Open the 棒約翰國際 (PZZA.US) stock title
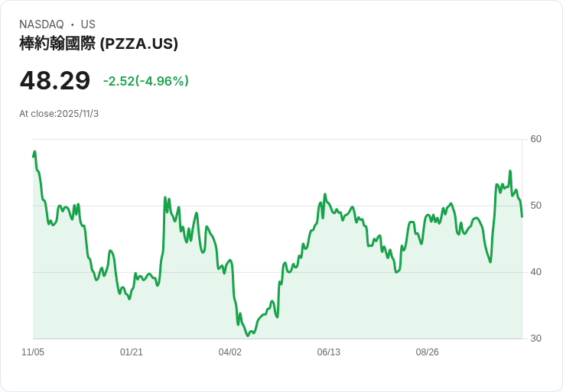The height and width of the screenshot is (392, 563). pyautogui.click(x=99, y=44)
